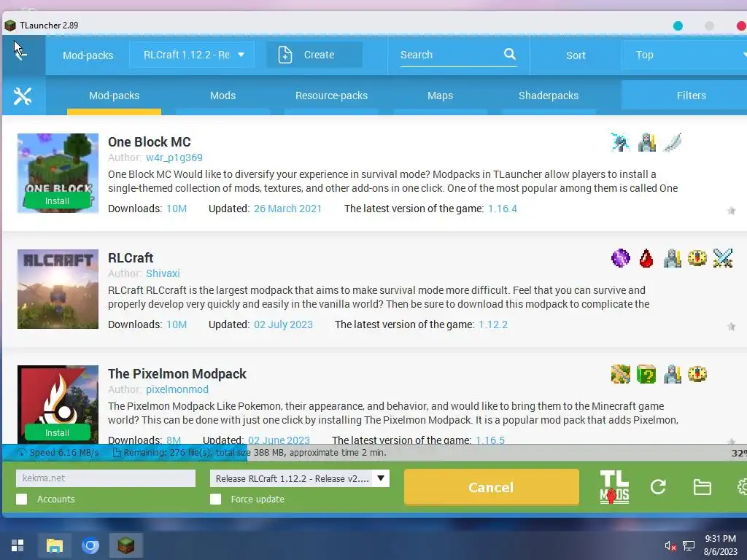
Task: Switch to the Mod-packs tab
Action: pyautogui.click(x=115, y=96)
